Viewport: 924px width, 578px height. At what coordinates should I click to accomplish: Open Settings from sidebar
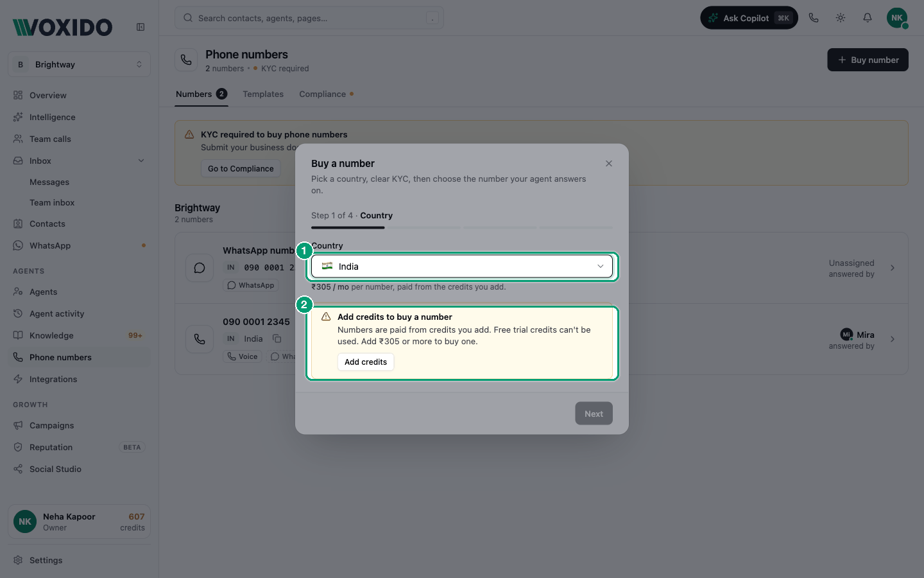pyautogui.click(x=80, y=560)
